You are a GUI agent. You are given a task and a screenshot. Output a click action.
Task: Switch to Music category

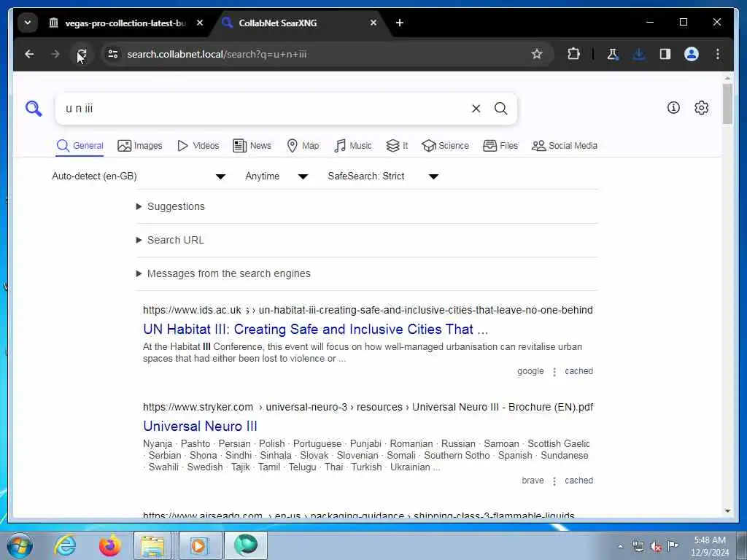[x=353, y=146]
